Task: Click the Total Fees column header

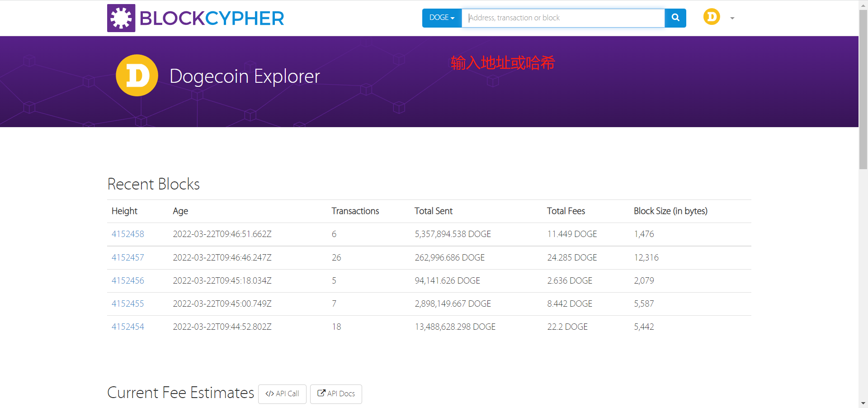Action: (x=566, y=211)
